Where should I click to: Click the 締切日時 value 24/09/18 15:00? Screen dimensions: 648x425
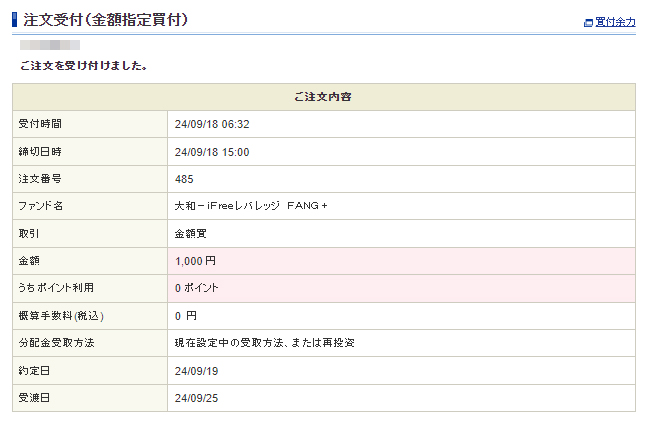click(212, 152)
